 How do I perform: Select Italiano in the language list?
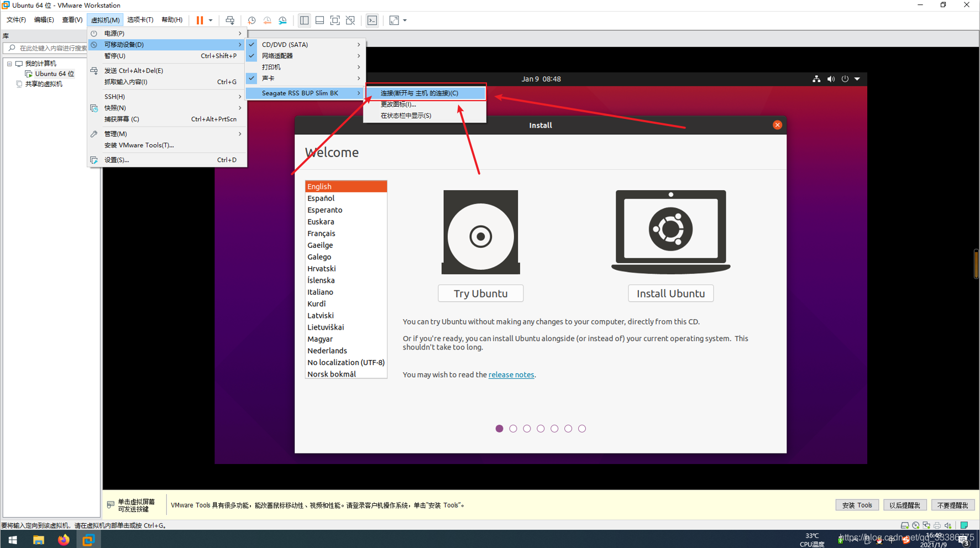[346, 292]
